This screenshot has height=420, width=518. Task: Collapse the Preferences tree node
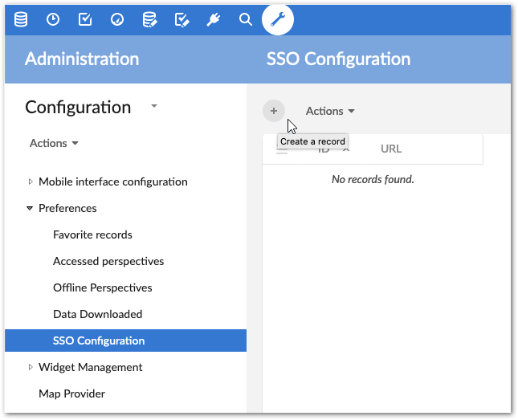click(31, 208)
